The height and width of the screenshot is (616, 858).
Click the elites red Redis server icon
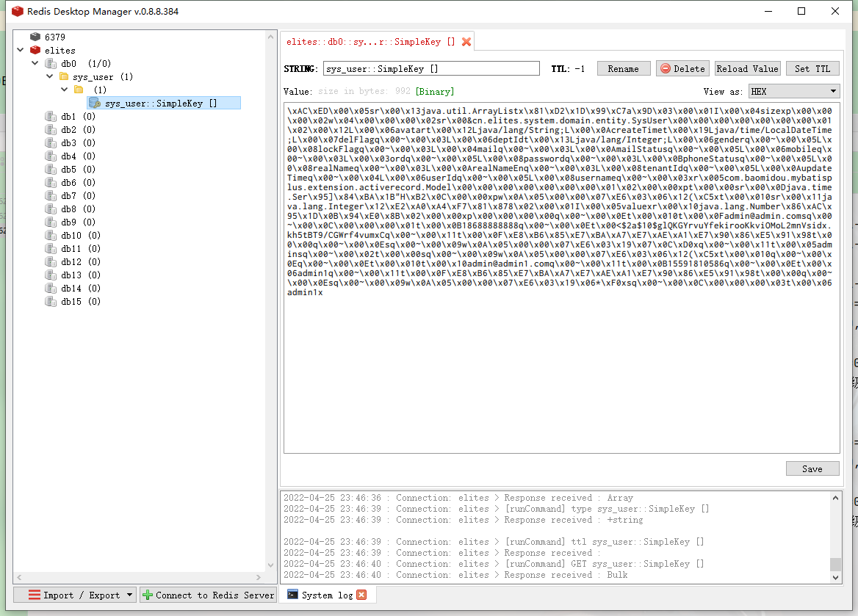[35, 50]
